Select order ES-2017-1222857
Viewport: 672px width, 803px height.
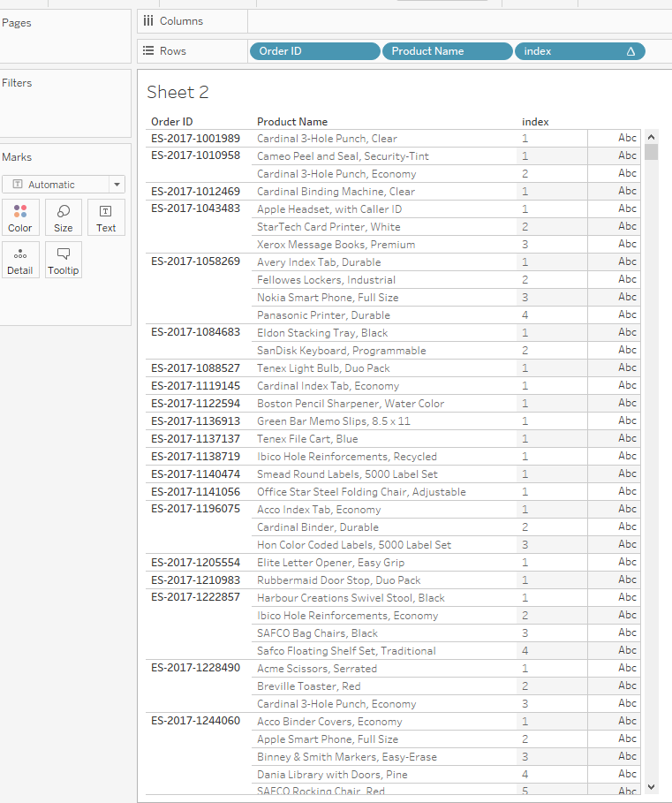point(195,597)
